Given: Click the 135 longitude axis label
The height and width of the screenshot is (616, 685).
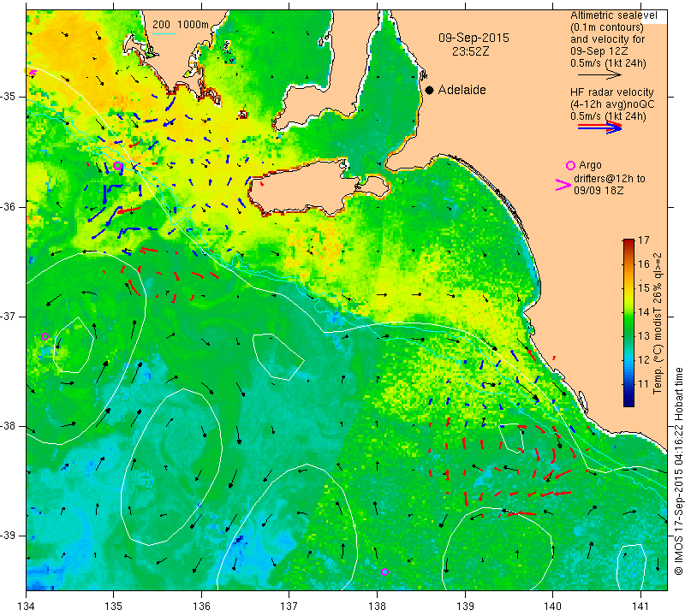Looking at the screenshot, I should tap(114, 607).
